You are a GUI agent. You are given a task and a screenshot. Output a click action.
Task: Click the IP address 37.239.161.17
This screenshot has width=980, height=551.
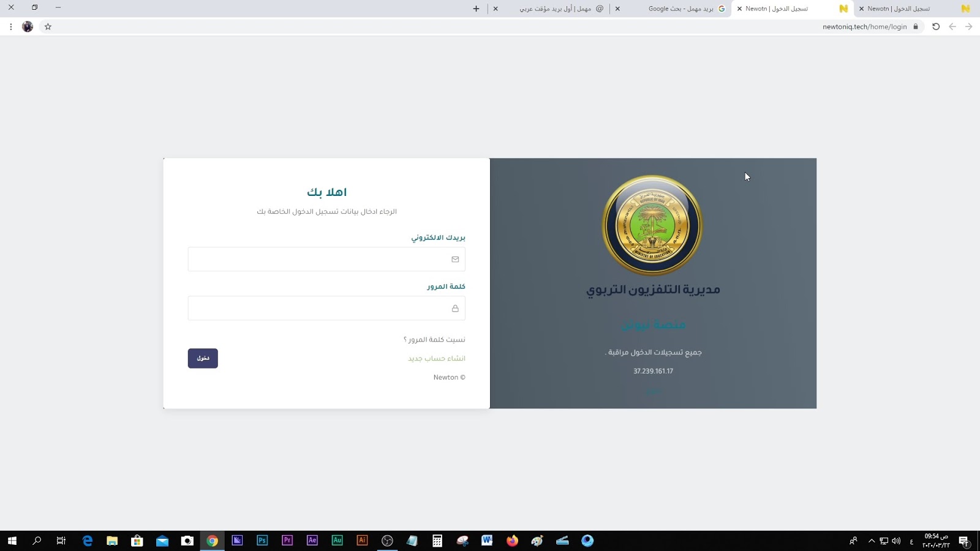click(653, 371)
